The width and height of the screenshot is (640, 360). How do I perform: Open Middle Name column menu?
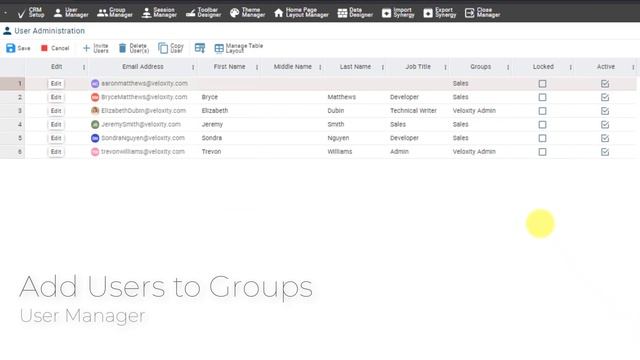coord(320,67)
